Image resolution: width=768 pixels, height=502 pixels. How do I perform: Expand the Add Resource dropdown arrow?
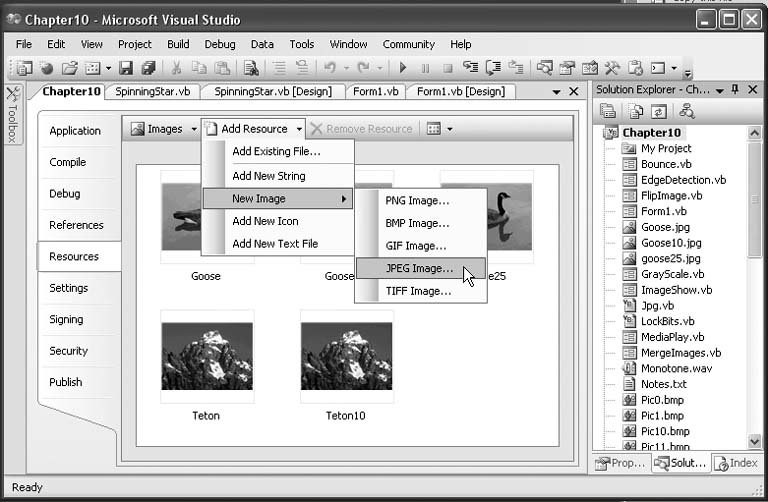(x=298, y=129)
